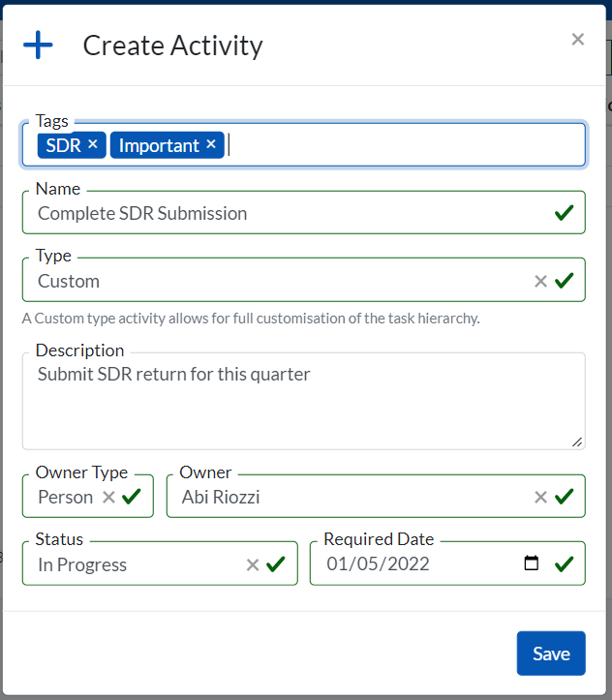This screenshot has height=700, width=612.
Task: Open the Required Date calendar picker
Action: [531, 563]
